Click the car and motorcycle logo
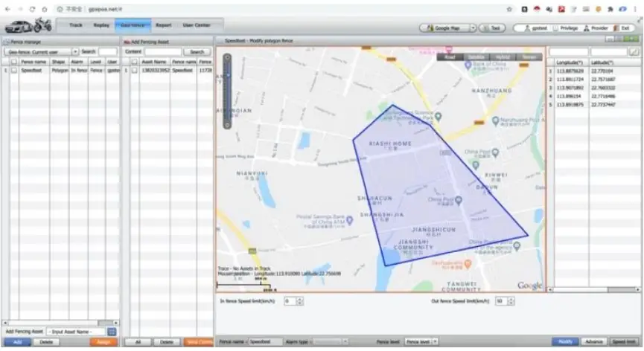The image size is (644, 351). [28, 25]
